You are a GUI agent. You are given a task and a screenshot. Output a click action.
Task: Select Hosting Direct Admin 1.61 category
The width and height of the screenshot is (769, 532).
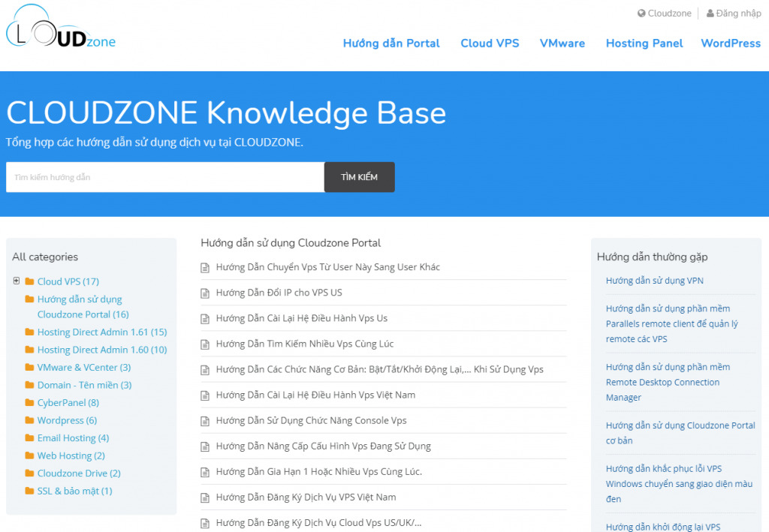point(101,332)
